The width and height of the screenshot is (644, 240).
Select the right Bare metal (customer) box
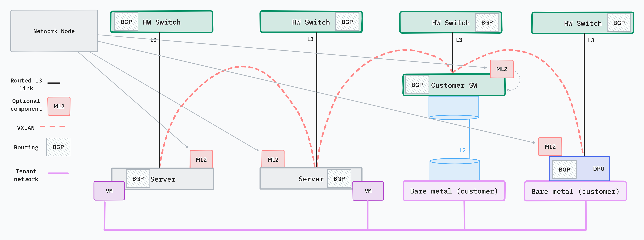[575, 192]
